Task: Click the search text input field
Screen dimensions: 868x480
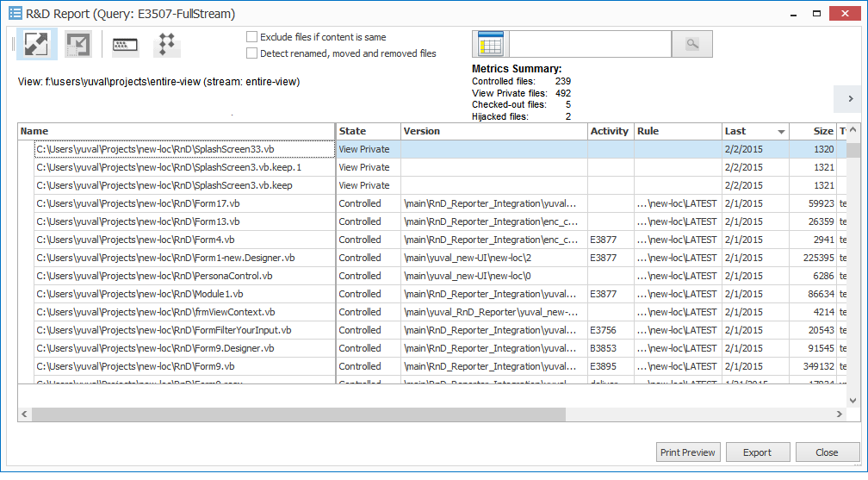Action: [590, 44]
